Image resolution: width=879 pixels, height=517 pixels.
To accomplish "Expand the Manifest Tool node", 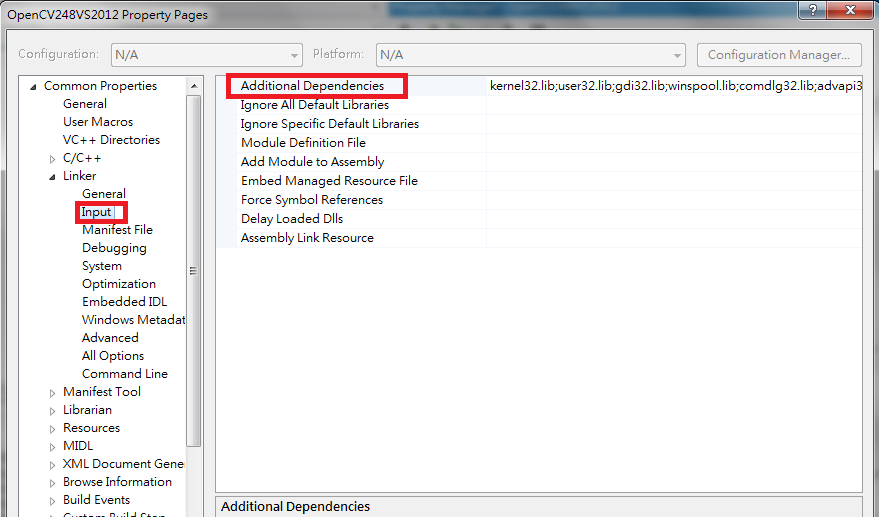I will click(53, 393).
